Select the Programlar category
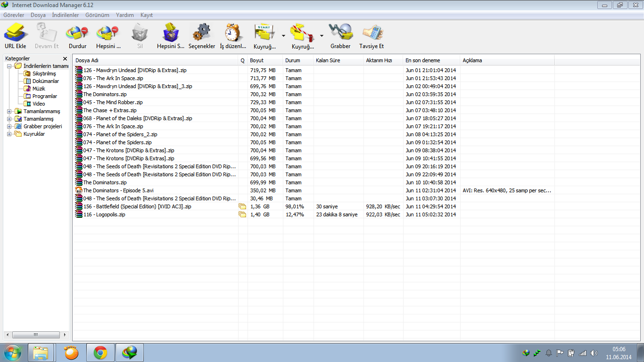The height and width of the screenshot is (362, 644). coord(45,96)
